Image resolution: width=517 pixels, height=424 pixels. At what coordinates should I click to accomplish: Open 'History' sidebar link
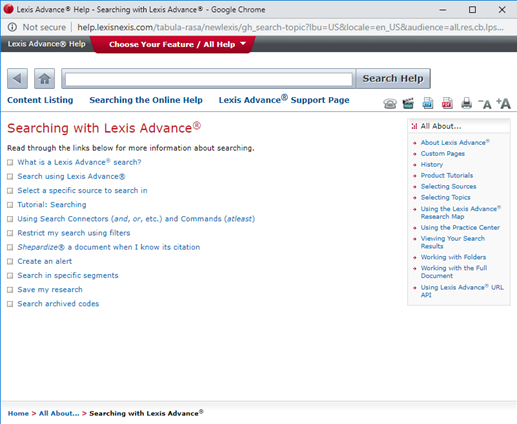click(432, 165)
